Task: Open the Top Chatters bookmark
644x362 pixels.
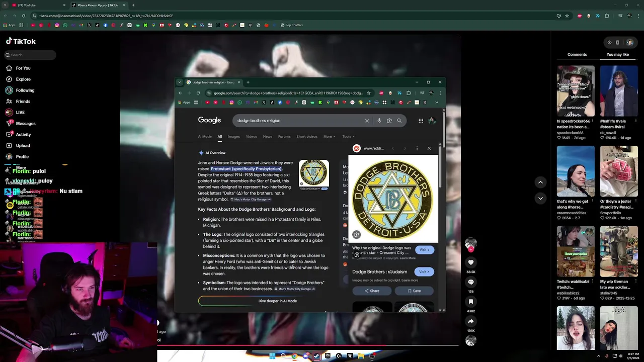Action: tap(291, 25)
